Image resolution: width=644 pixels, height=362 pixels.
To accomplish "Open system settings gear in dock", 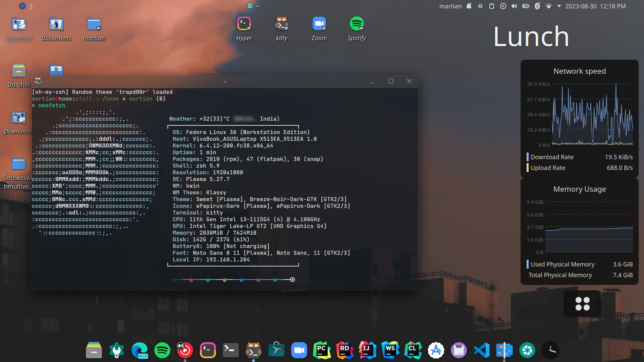I will [117, 350].
